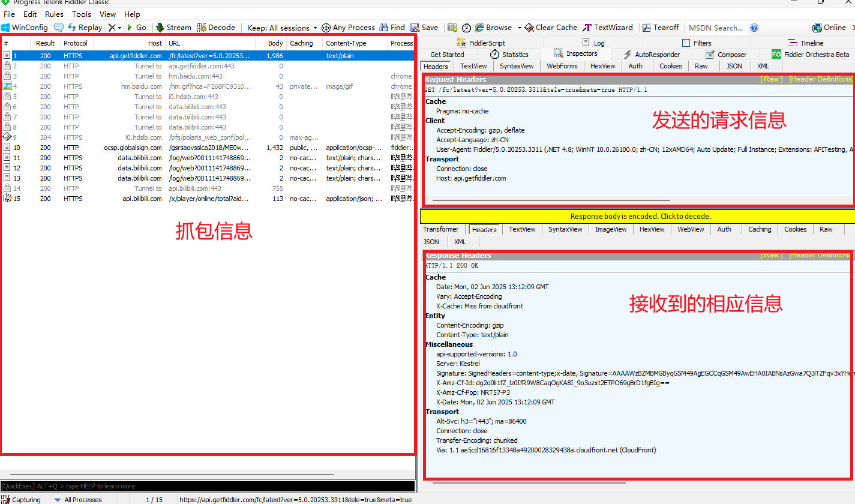
Task: Open the Rules menu
Action: click(x=55, y=14)
